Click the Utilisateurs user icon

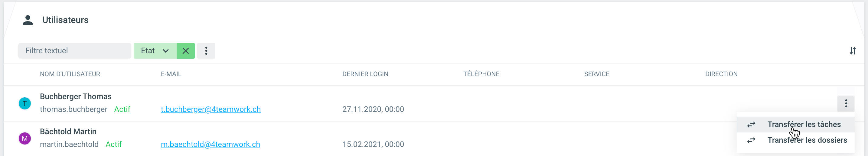point(28,20)
